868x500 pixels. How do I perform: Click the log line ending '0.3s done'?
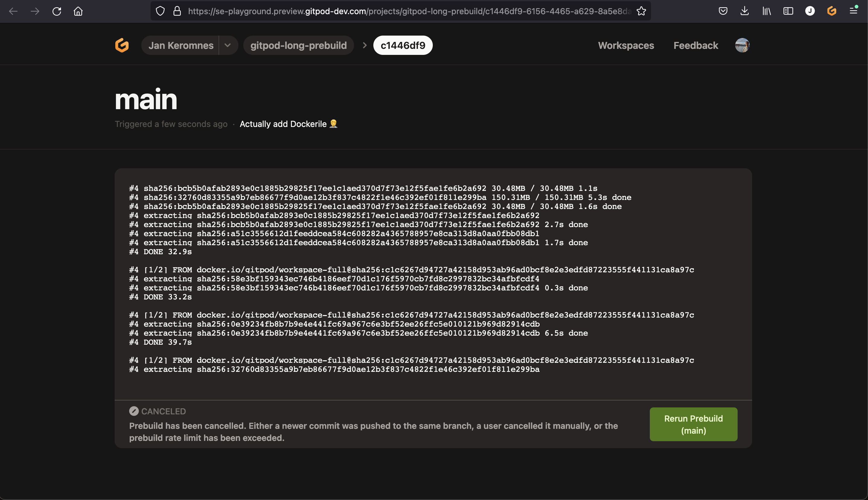(x=359, y=288)
